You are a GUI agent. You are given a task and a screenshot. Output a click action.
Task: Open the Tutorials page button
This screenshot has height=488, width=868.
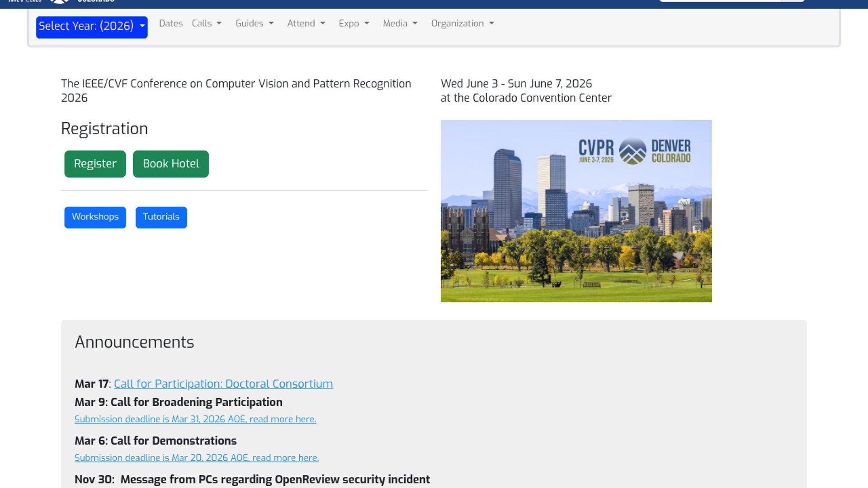click(x=161, y=217)
